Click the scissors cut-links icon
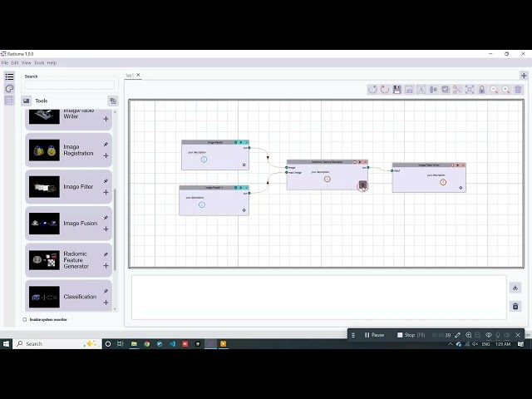Screen dimensions: 532x399 tap(457, 90)
